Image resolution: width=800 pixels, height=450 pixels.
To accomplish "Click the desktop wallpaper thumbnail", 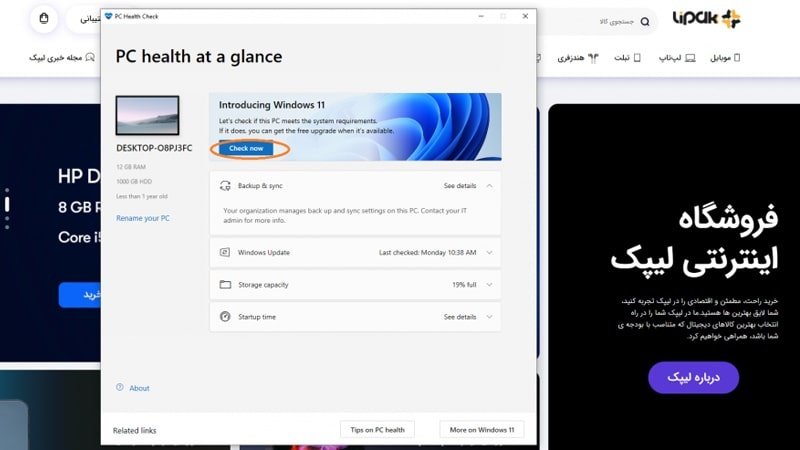I will 147,115.
